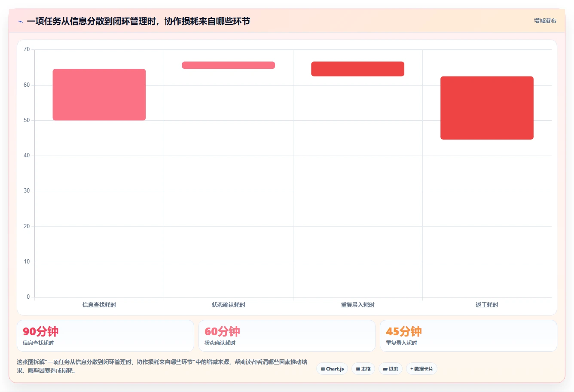Open the 60分钟 data card

[x=287, y=336]
